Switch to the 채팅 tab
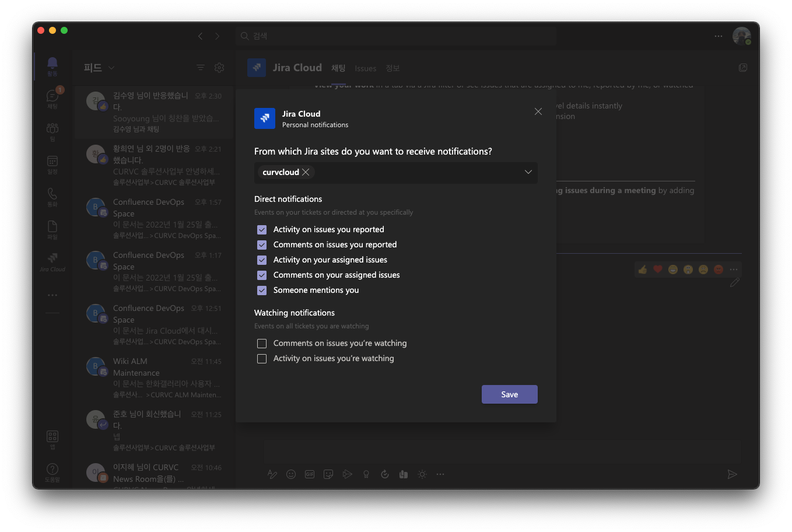The width and height of the screenshot is (792, 532). point(338,68)
